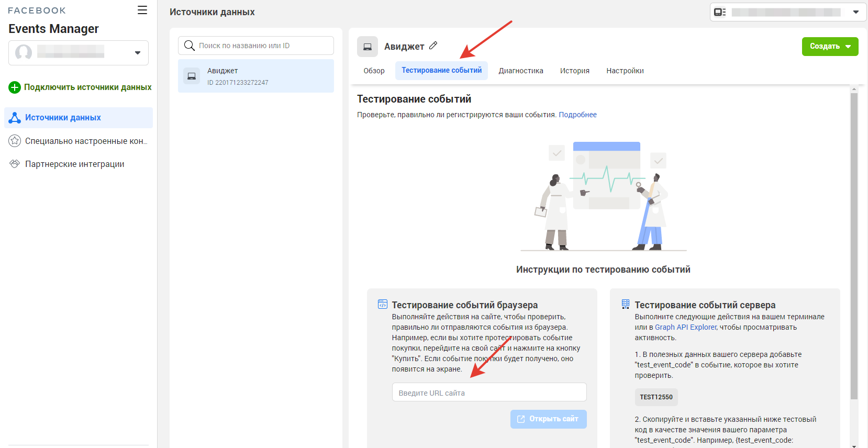Switch to the Диагностика tab
868x448 pixels.
pyautogui.click(x=521, y=71)
